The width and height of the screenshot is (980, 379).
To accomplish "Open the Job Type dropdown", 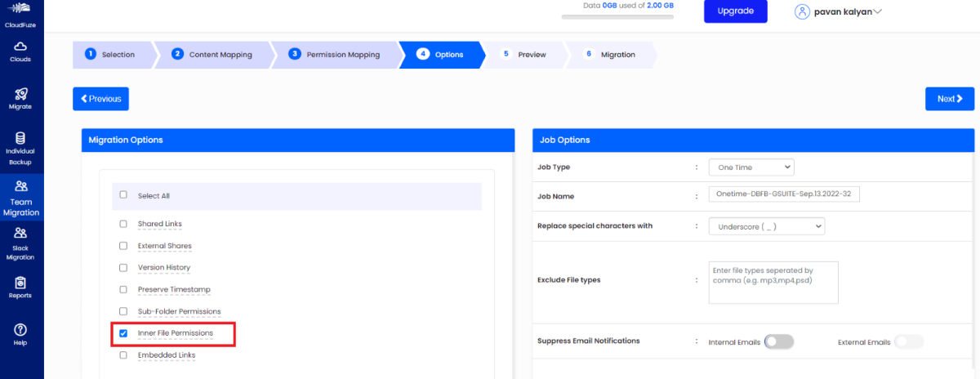I will pyautogui.click(x=751, y=167).
